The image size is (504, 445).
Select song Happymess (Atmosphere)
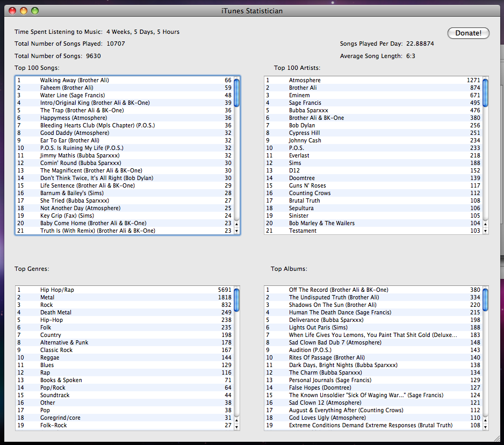pyautogui.click(x=125, y=118)
